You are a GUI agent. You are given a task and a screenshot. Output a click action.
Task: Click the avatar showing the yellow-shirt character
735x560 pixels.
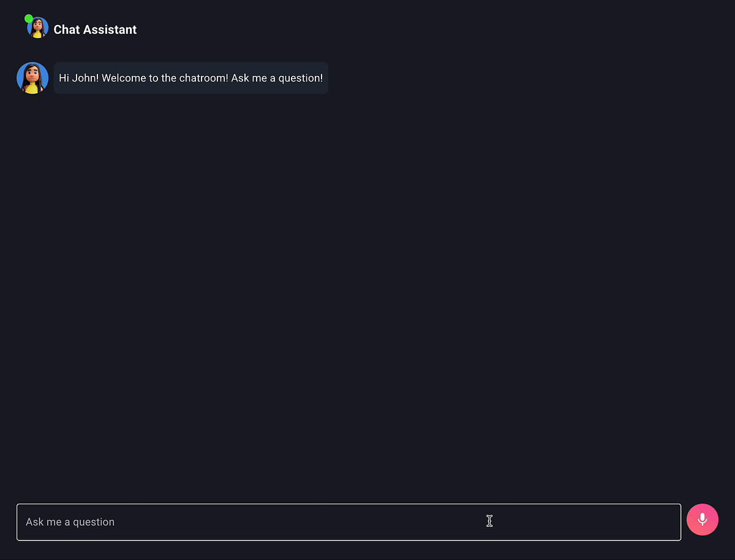point(32,78)
